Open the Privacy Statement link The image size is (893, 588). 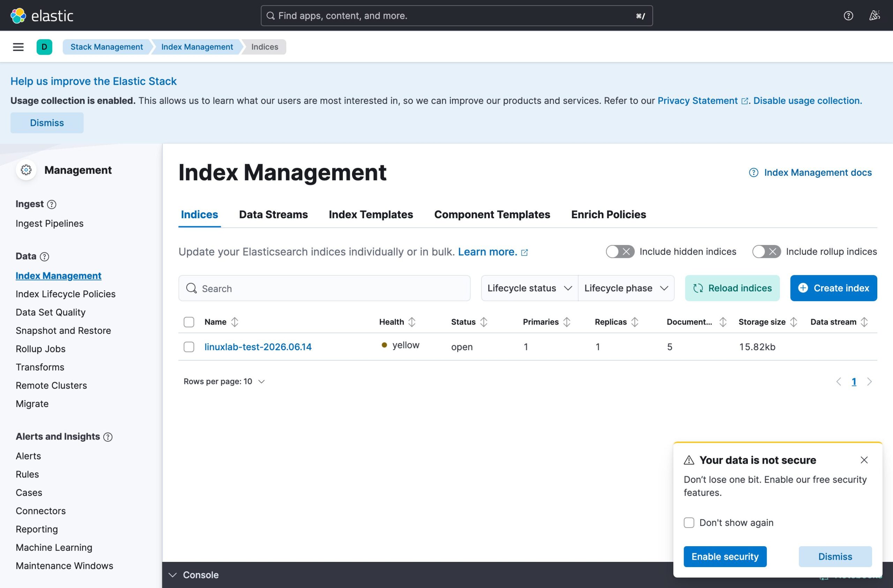point(703,100)
